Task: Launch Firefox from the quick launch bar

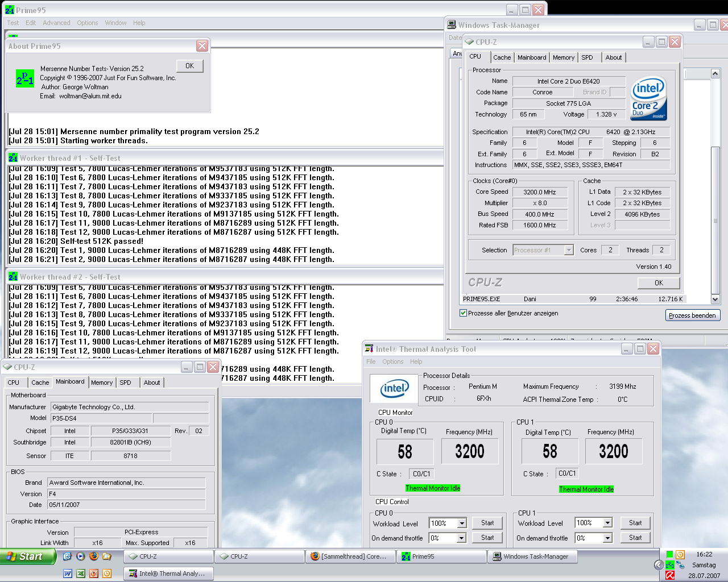Action: pyautogui.click(x=93, y=556)
